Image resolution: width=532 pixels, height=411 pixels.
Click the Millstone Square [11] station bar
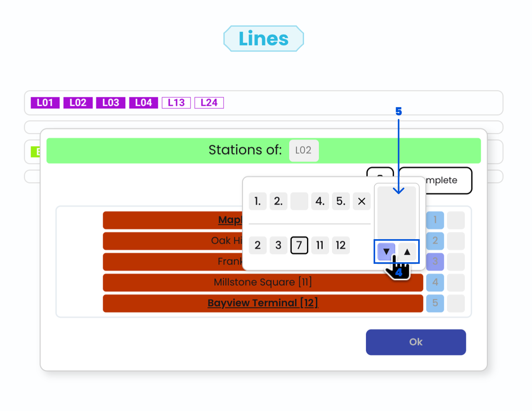pos(263,282)
